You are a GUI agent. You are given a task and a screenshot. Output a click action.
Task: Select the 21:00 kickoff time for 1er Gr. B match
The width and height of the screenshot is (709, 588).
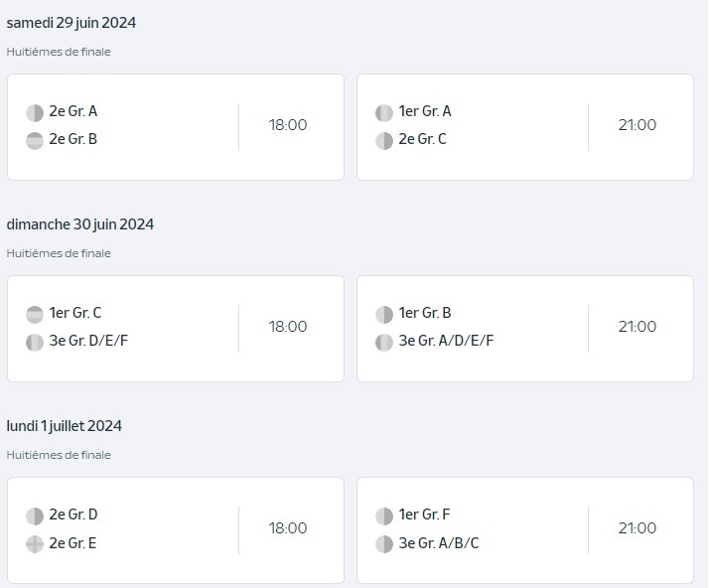click(x=638, y=327)
